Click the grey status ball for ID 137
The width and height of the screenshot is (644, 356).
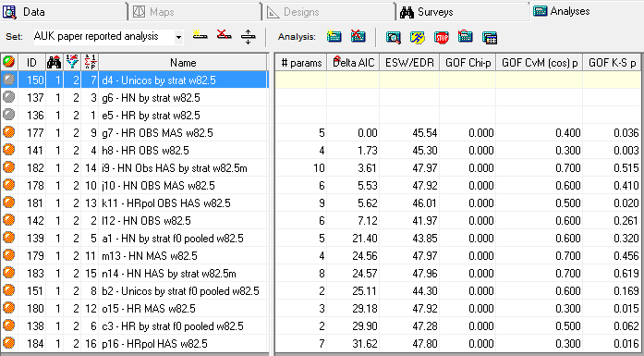coord(8,97)
